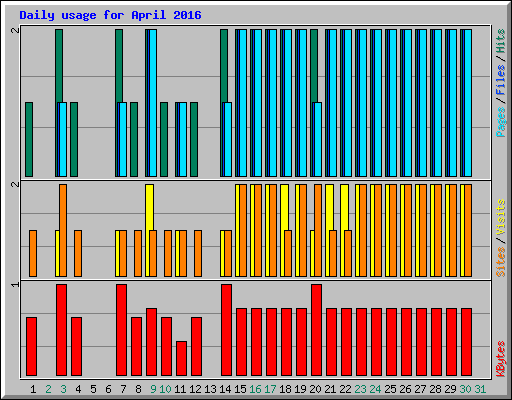Image resolution: width=512 pixels, height=400 pixels.
Task: Select the "Files" legend label
Action: pyautogui.click(x=501, y=80)
